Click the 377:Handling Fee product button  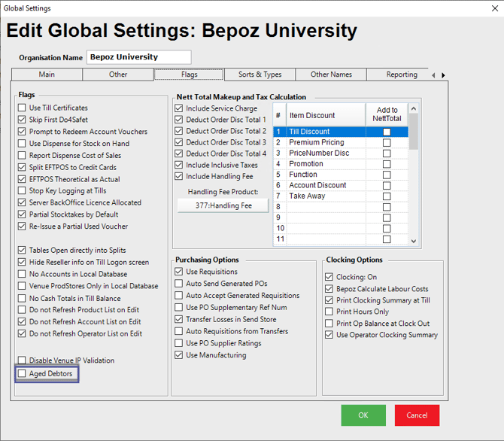pos(223,205)
